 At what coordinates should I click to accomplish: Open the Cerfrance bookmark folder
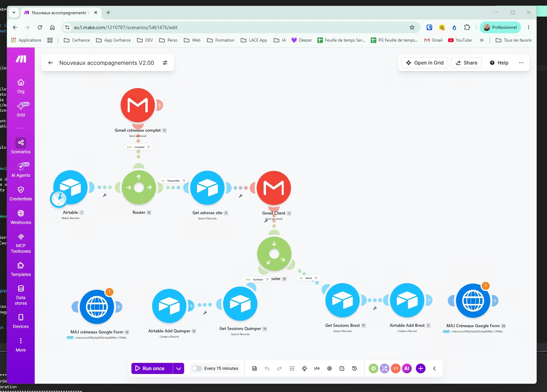coord(77,40)
